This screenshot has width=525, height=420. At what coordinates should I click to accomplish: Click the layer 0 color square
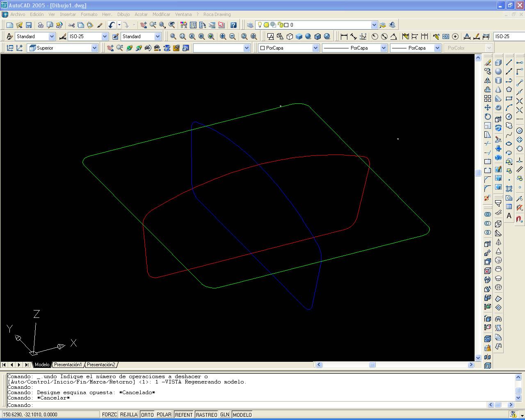click(x=286, y=25)
